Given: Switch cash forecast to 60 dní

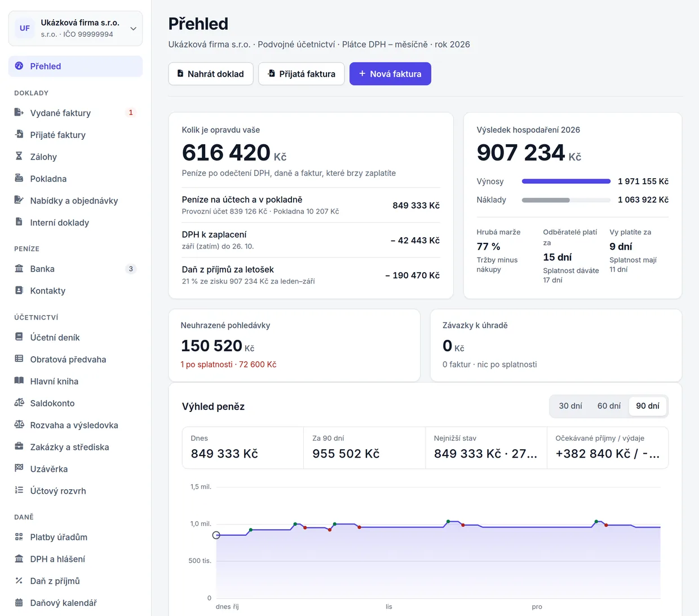Looking at the screenshot, I should coord(609,406).
